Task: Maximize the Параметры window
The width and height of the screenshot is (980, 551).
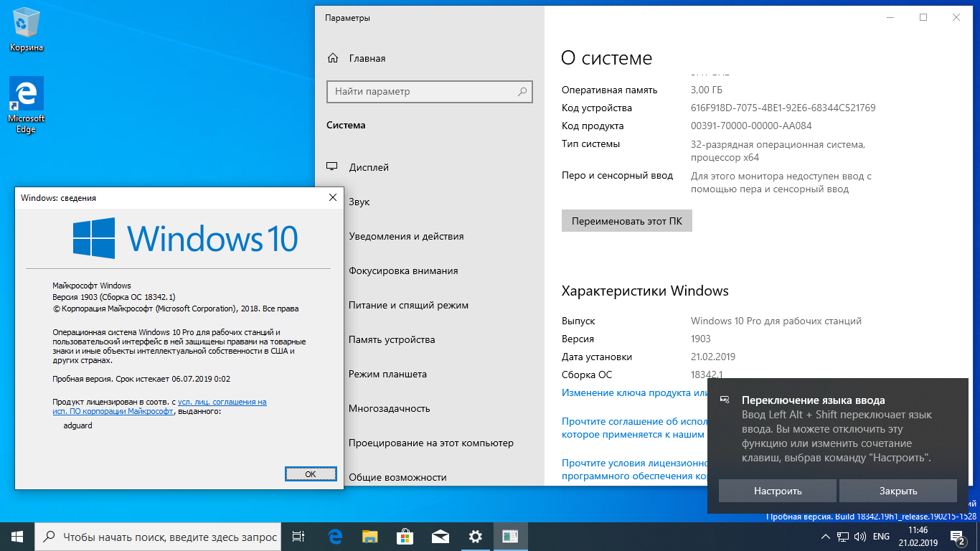Action: 923,17
